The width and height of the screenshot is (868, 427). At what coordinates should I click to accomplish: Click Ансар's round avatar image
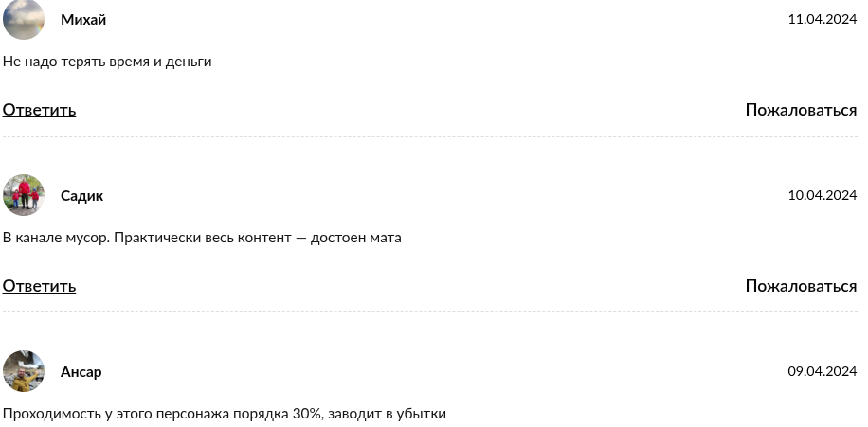(x=24, y=371)
